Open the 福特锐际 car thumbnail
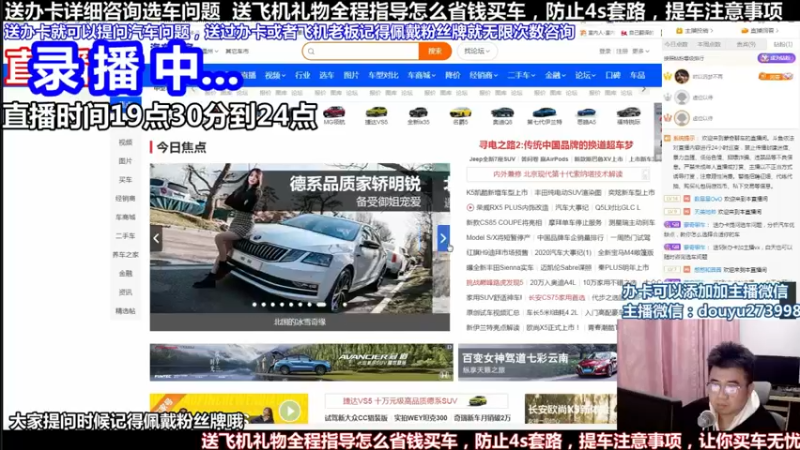 coord(629,115)
